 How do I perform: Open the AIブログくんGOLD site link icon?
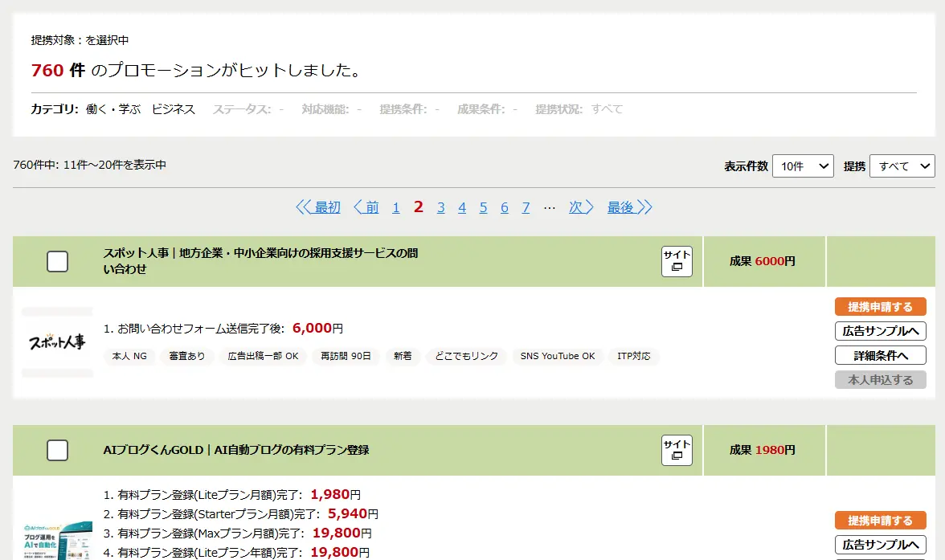pyautogui.click(x=677, y=450)
